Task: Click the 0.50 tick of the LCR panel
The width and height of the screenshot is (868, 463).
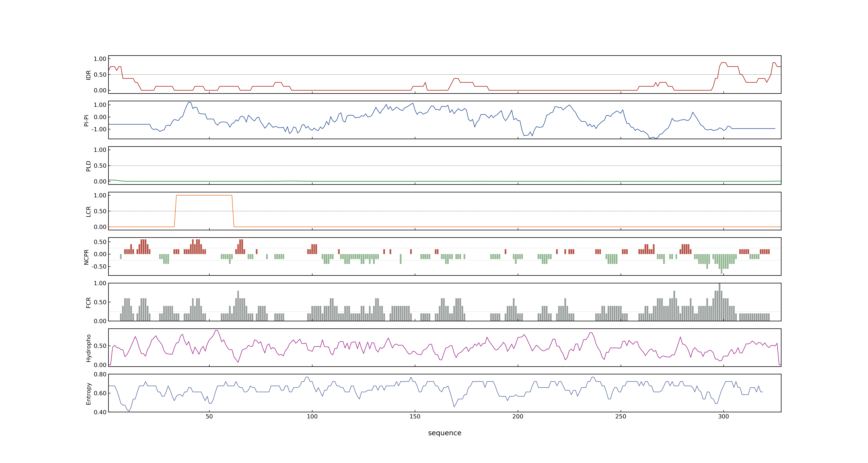Action: click(100, 211)
